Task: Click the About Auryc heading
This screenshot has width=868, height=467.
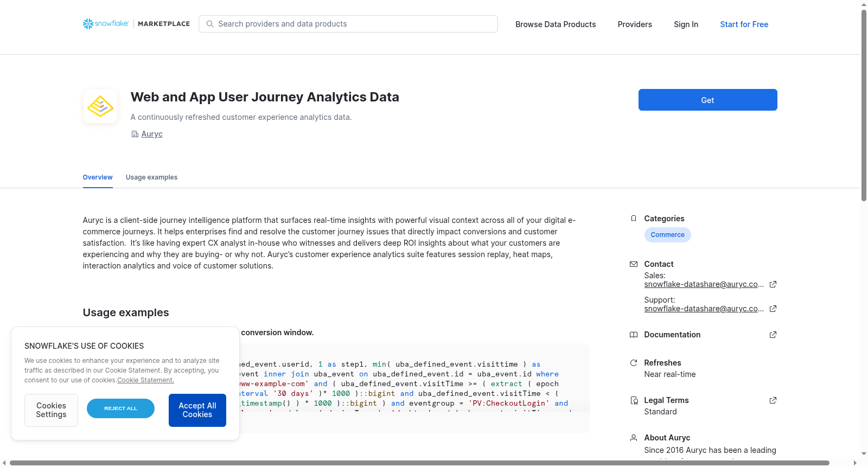Action: click(667, 438)
